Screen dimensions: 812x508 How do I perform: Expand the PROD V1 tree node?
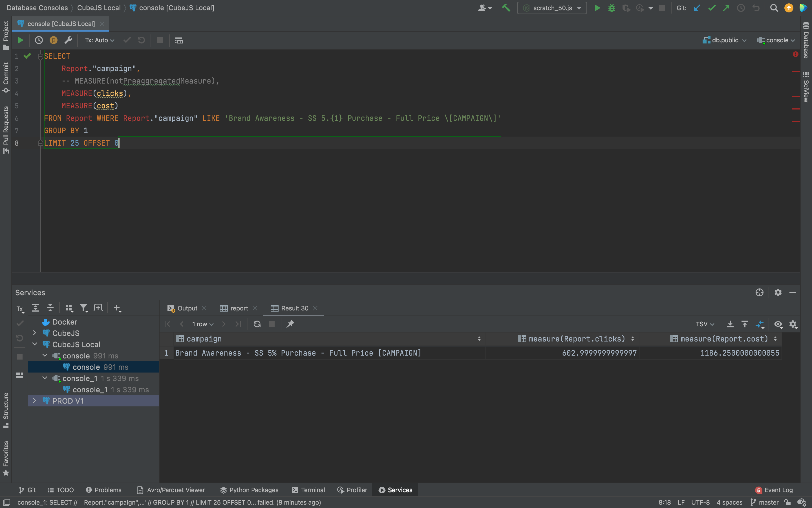35,400
